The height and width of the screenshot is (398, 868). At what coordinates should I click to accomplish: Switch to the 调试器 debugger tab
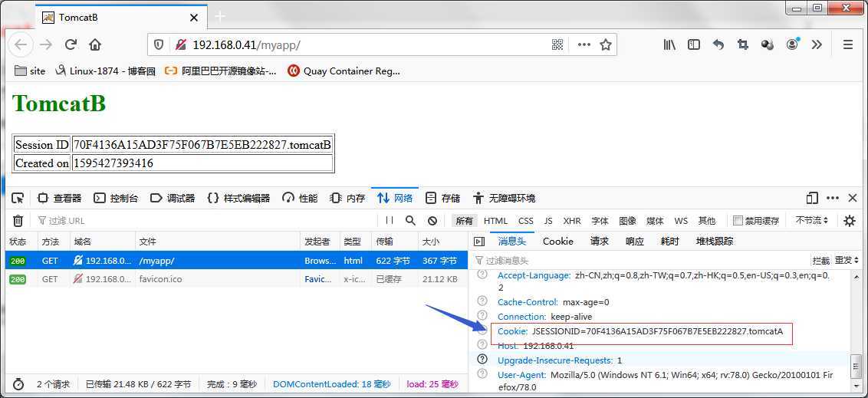pyautogui.click(x=173, y=198)
